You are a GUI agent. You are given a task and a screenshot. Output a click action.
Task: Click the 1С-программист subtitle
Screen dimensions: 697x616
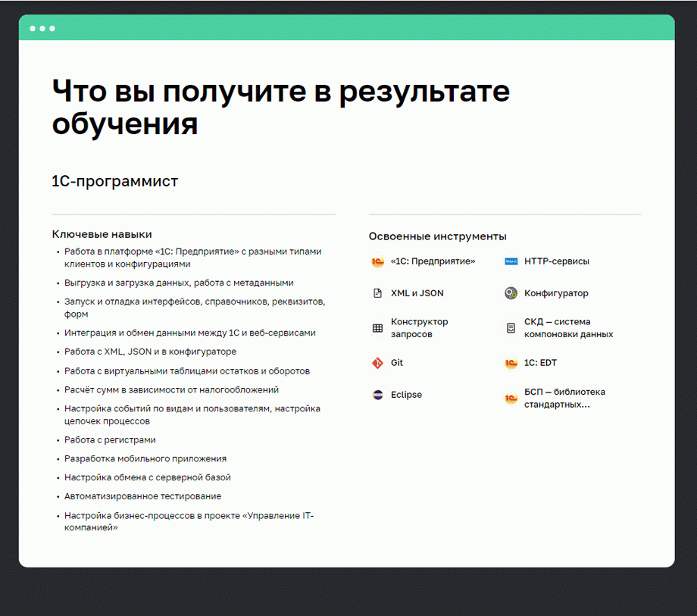tap(114, 181)
